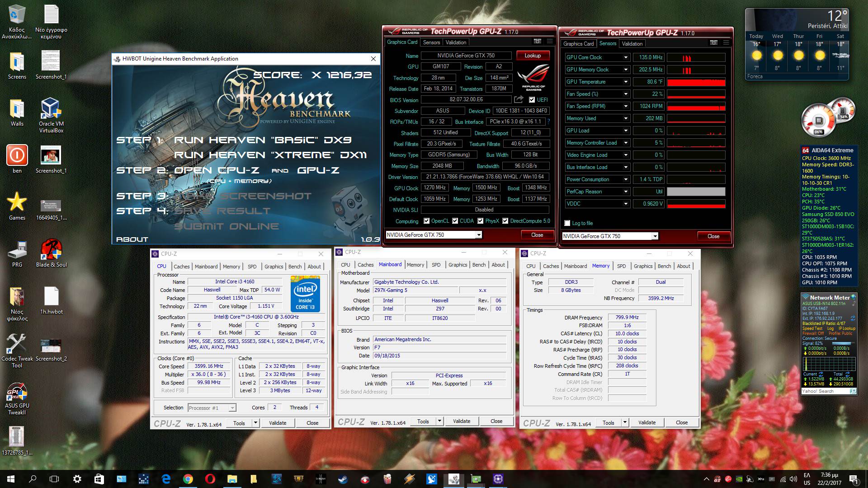Click the Windows Start button
This screenshot has height=488, width=868.
point(11,479)
